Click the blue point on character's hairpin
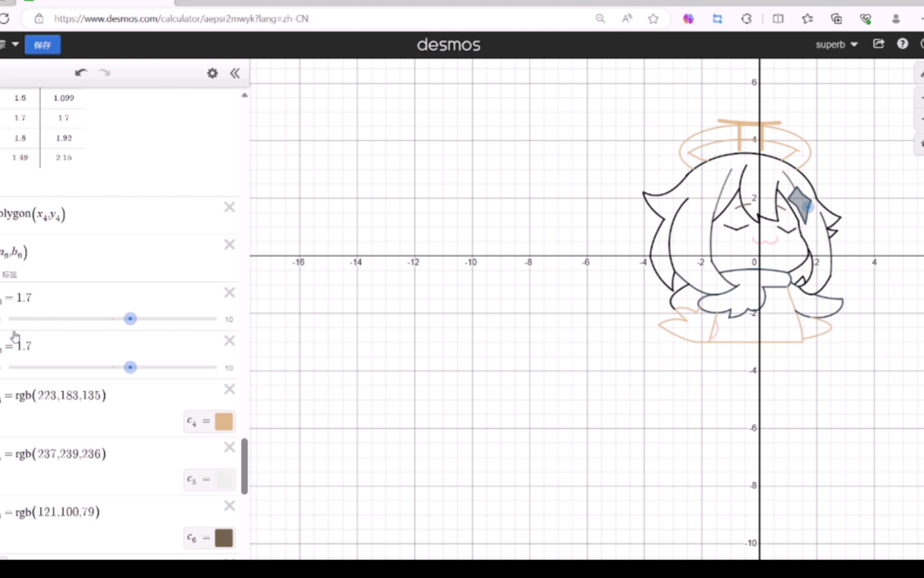Image resolution: width=924 pixels, height=578 pixels. [808, 206]
